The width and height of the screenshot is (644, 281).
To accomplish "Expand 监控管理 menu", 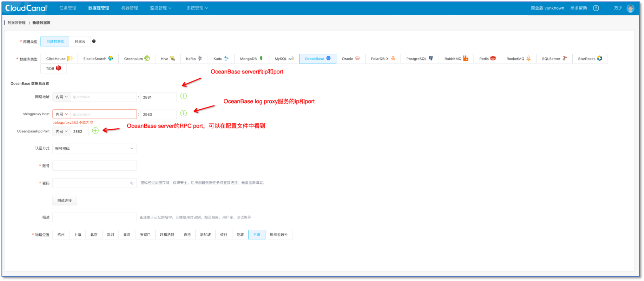I will (161, 8).
